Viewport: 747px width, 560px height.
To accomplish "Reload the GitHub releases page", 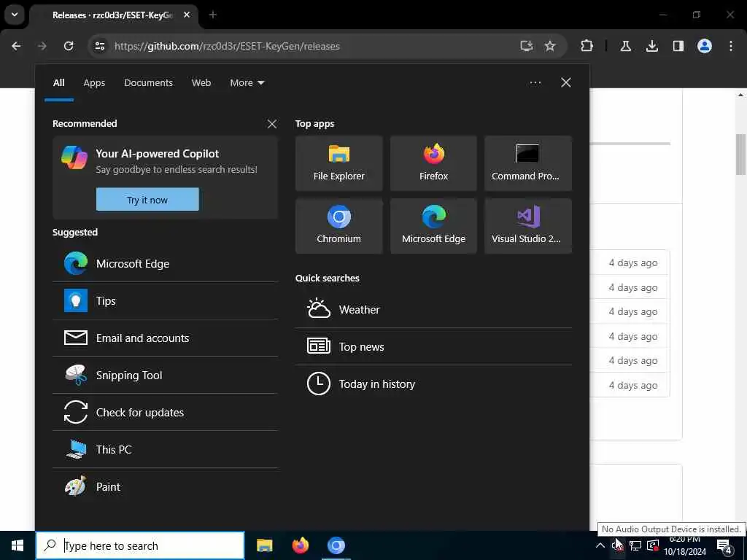I will [69, 46].
